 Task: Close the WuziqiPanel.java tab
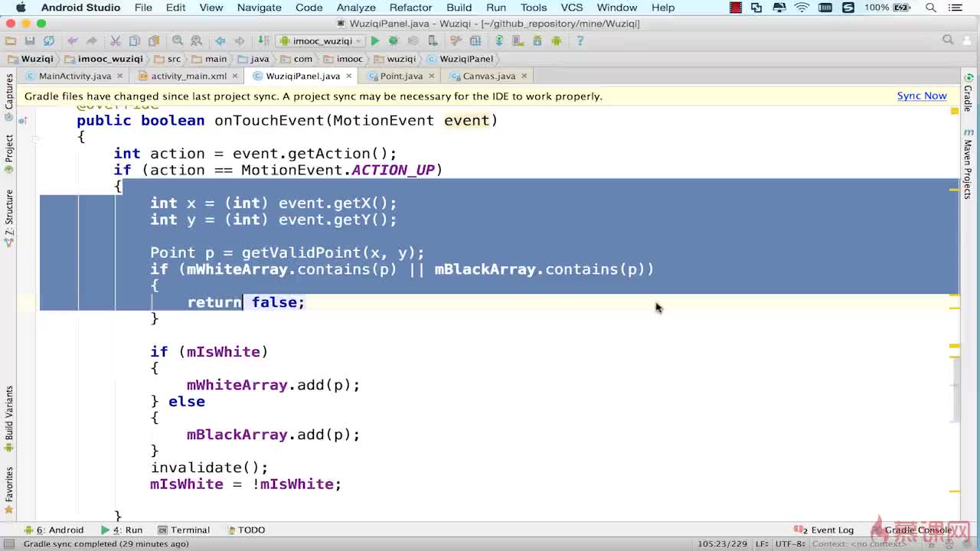(x=349, y=76)
